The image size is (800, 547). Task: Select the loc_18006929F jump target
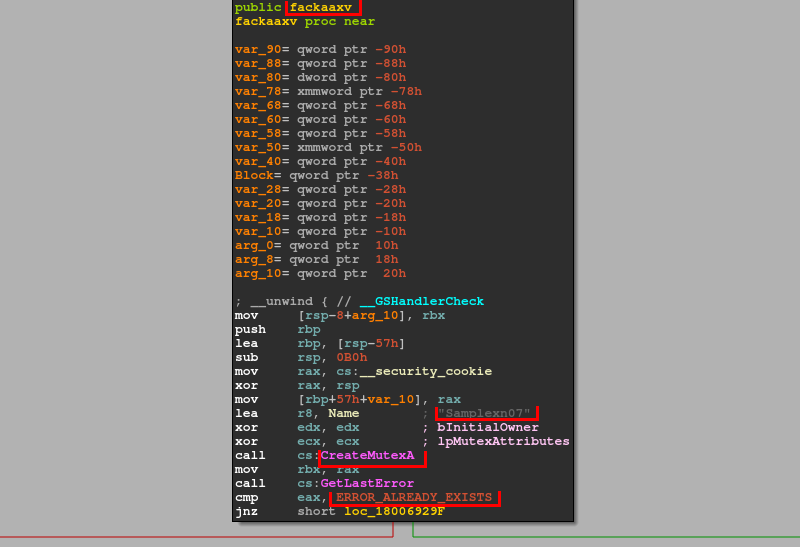click(x=394, y=511)
